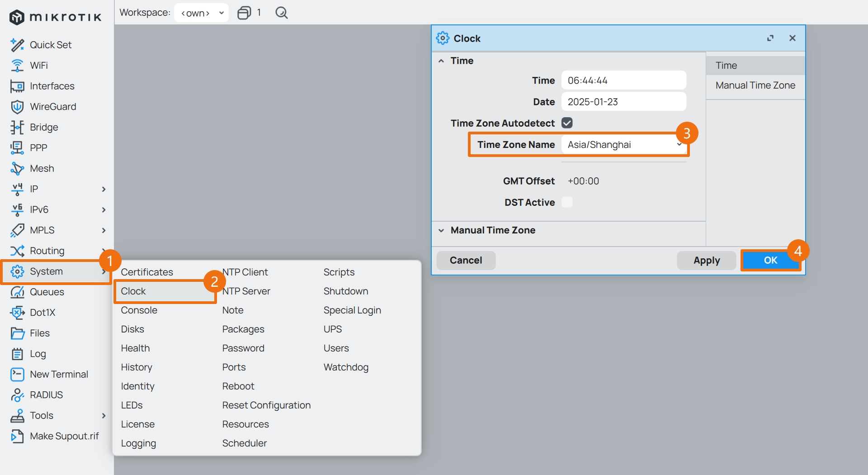Image resolution: width=868 pixels, height=475 pixels.
Task: Open Identity from System submenu
Action: click(x=137, y=386)
